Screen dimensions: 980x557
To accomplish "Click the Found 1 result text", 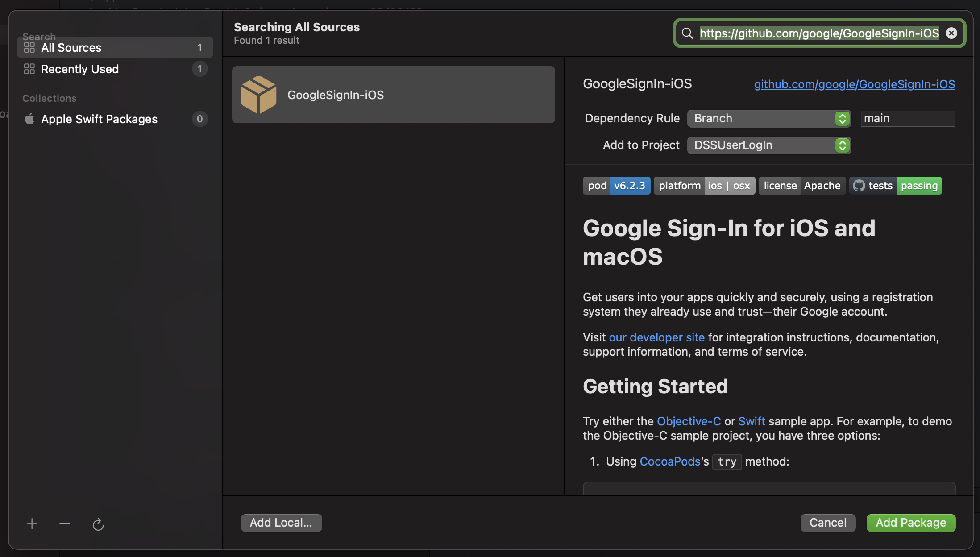I will click(x=266, y=41).
